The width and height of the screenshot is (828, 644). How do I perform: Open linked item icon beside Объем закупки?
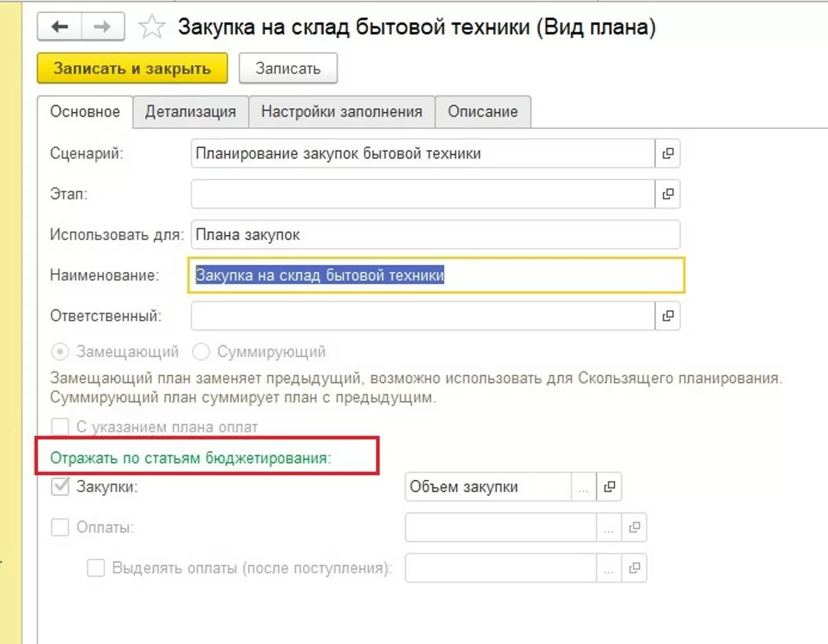pyautogui.click(x=609, y=487)
